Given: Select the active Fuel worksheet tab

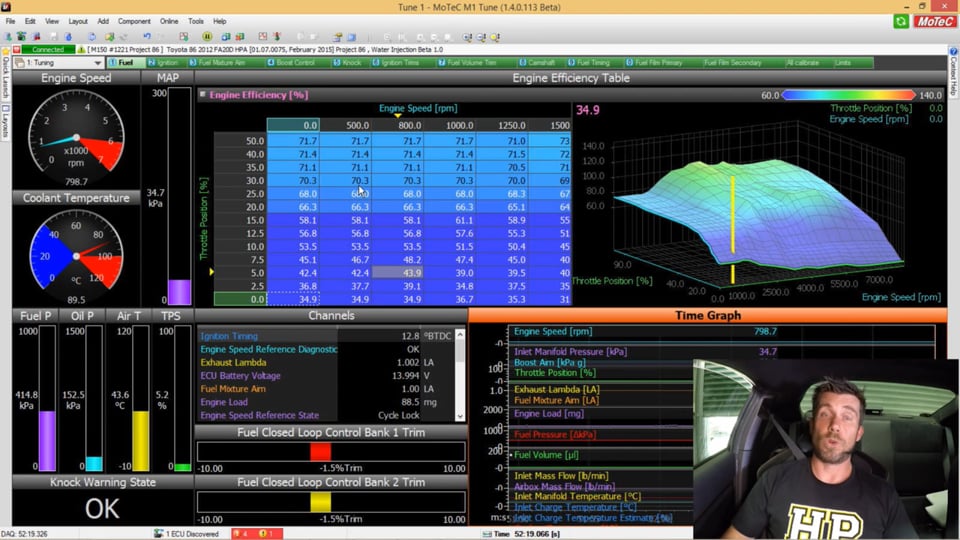Looking at the screenshot, I should click(126, 62).
